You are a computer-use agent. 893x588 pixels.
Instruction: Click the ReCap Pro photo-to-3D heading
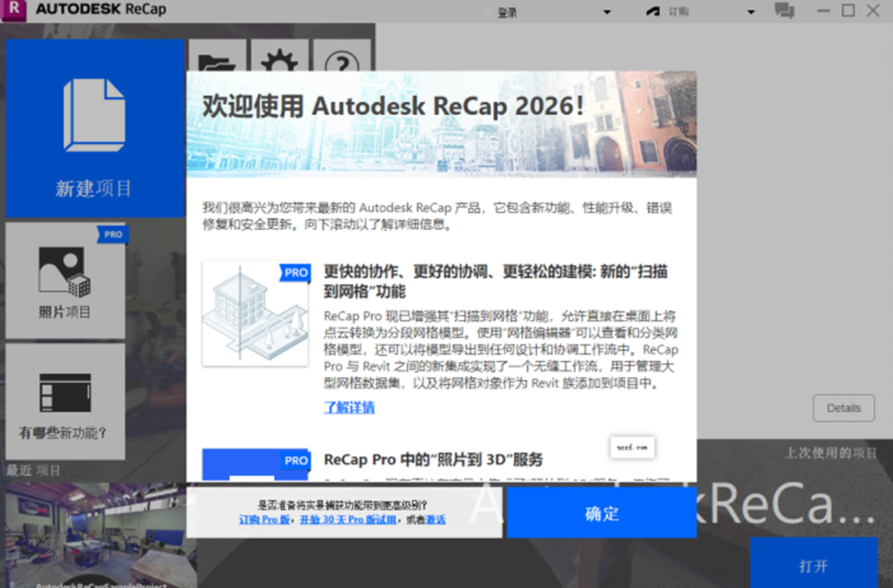433,459
